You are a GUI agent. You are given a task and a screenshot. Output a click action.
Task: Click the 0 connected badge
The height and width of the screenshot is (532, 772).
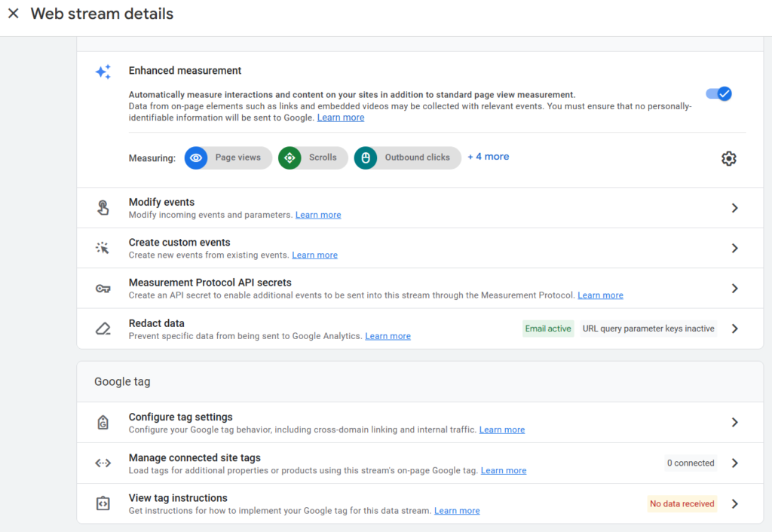pos(691,463)
